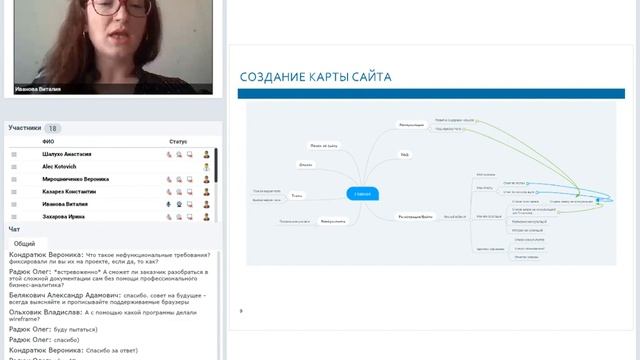Image resolution: width=640 pixels, height=360 pixels.
Task: Toggle active webcam of Иванова Виталия
Action: [179, 204]
